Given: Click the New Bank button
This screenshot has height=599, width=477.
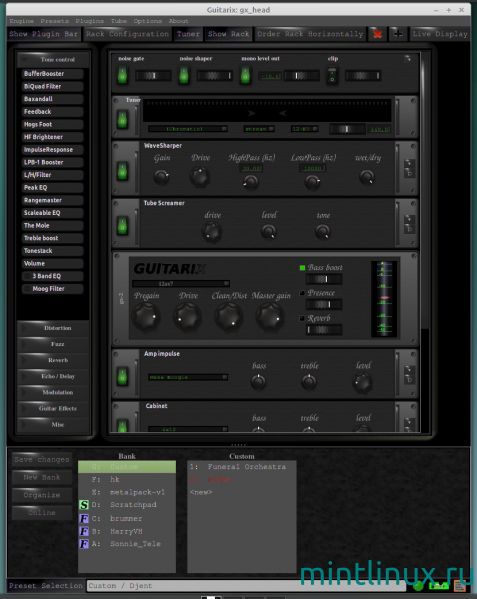Looking at the screenshot, I should [42, 477].
